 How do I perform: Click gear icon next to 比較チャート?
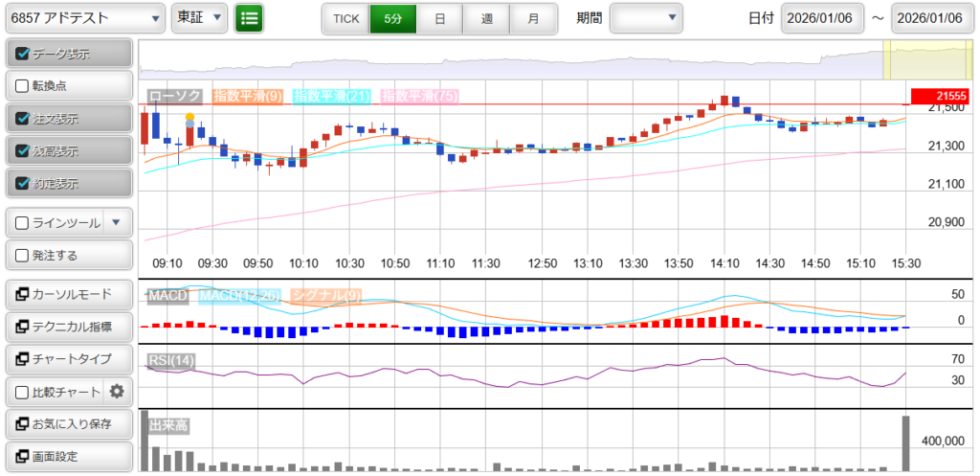pos(117,392)
